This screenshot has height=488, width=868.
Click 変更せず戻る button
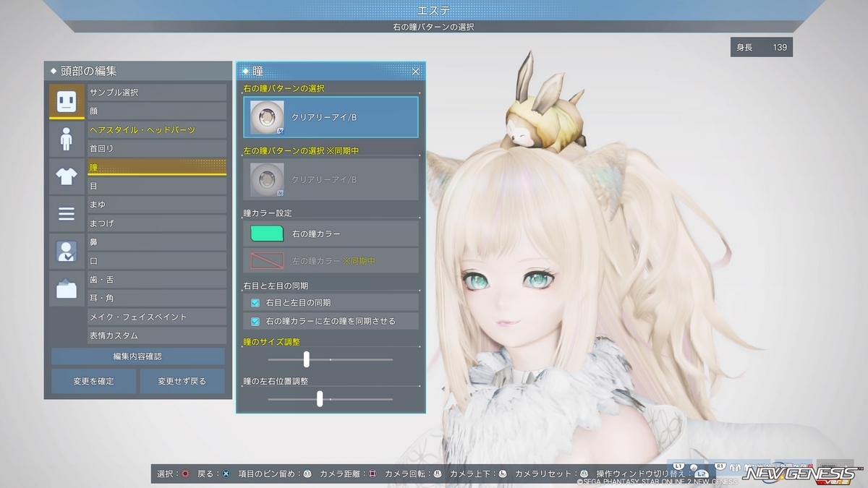point(182,381)
